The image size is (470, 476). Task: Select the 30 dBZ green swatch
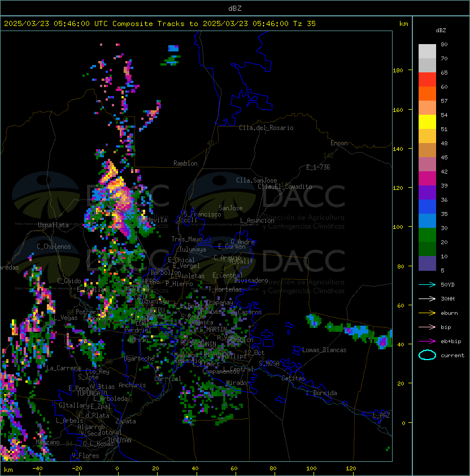(427, 235)
